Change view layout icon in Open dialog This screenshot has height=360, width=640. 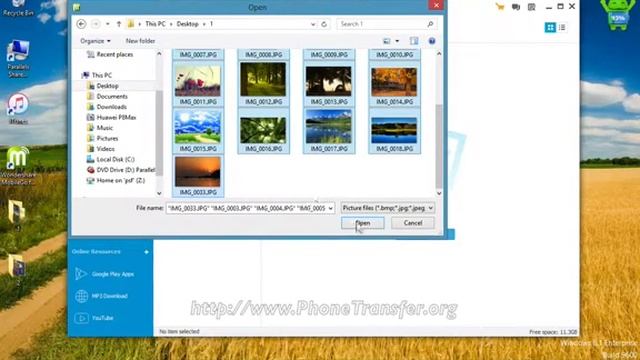pyautogui.click(x=387, y=41)
